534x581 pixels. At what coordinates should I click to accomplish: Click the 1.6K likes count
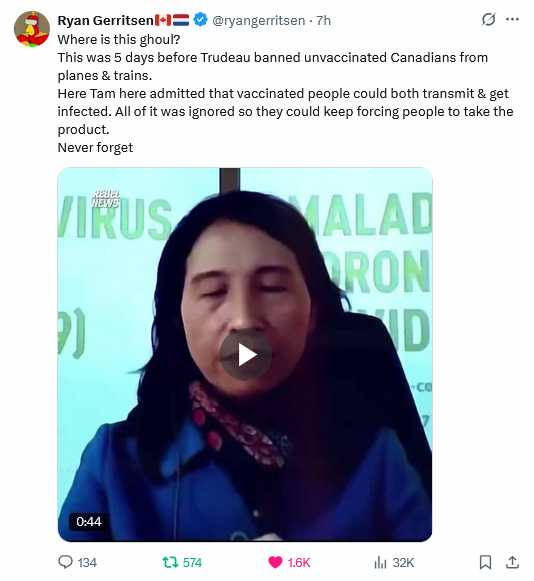299,563
